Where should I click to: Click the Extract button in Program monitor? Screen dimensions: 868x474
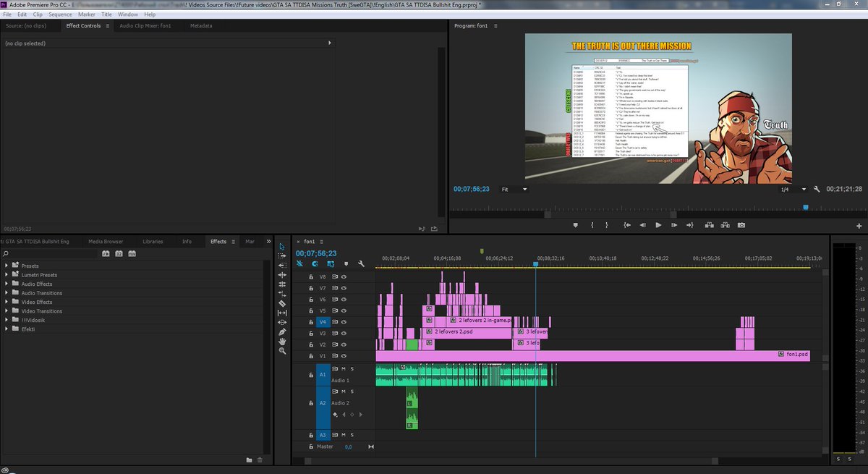click(724, 225)
